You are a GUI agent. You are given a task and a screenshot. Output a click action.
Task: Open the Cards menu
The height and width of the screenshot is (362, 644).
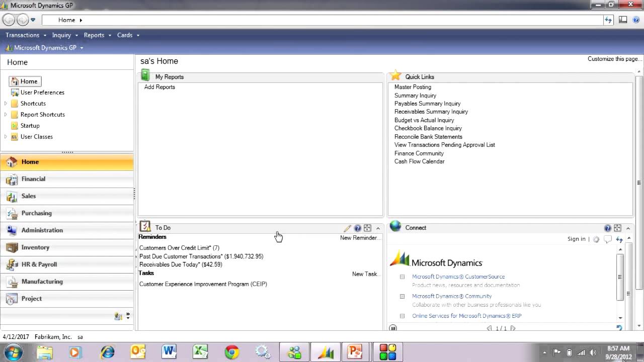click(x=128, y=35)
